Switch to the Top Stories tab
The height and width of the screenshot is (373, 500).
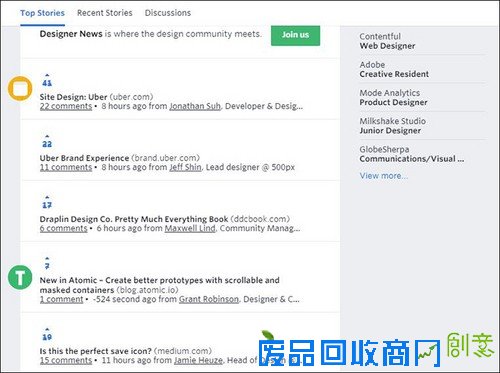pos(42,13)
